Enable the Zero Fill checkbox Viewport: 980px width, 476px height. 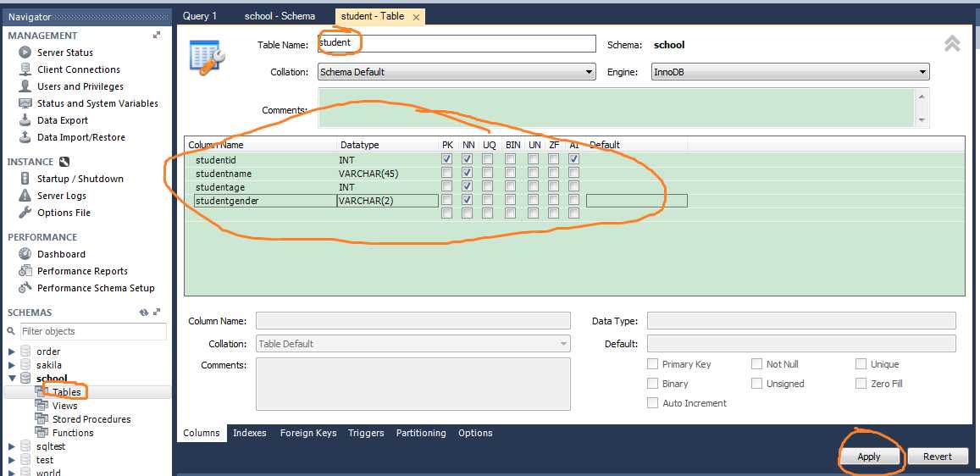(x=861, y=384)
